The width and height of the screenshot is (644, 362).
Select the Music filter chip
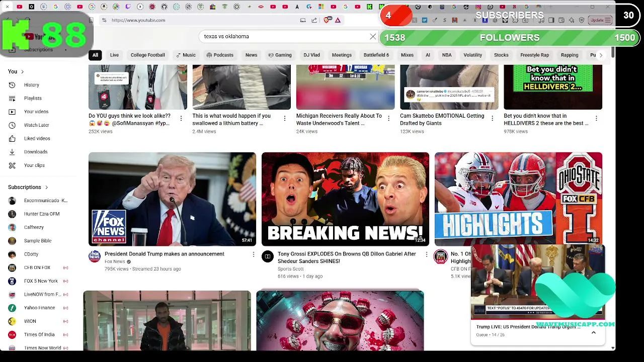click(x=185, y=55)
